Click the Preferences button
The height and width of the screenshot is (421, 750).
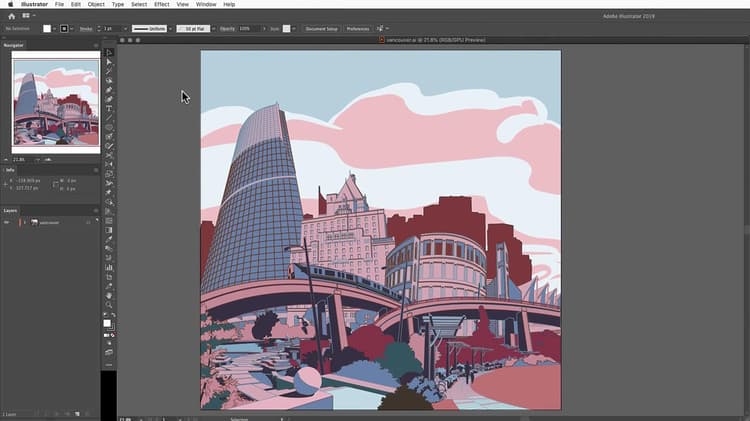click(x=357, y=28)
